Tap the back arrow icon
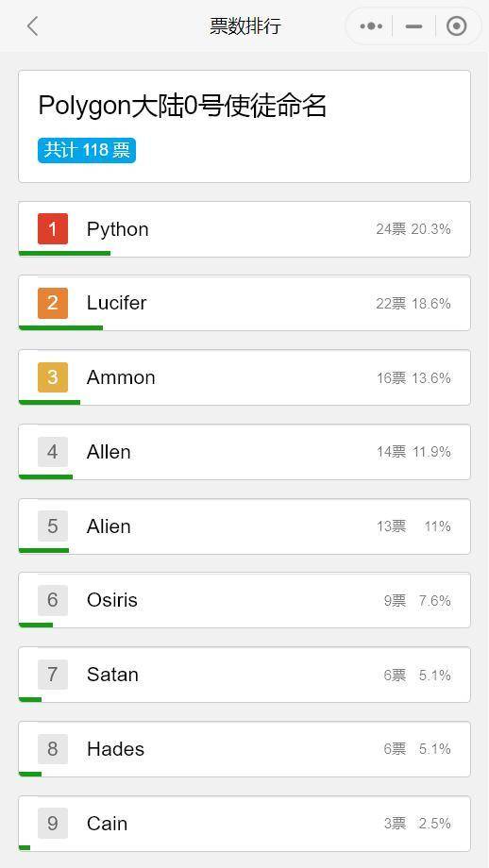The height and width of the screenshot is (868, 489). pos(33,26)
